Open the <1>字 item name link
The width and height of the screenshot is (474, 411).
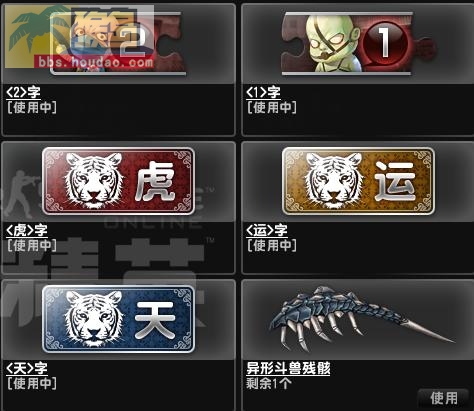click(x=263, y=92)
